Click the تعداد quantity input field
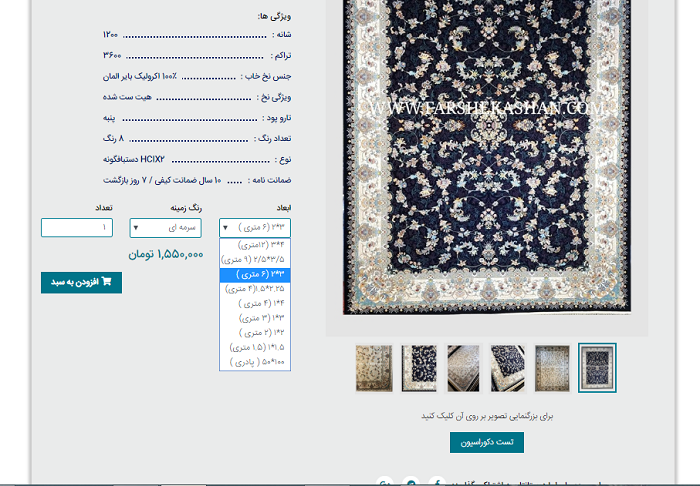 (x=77, y=228)
